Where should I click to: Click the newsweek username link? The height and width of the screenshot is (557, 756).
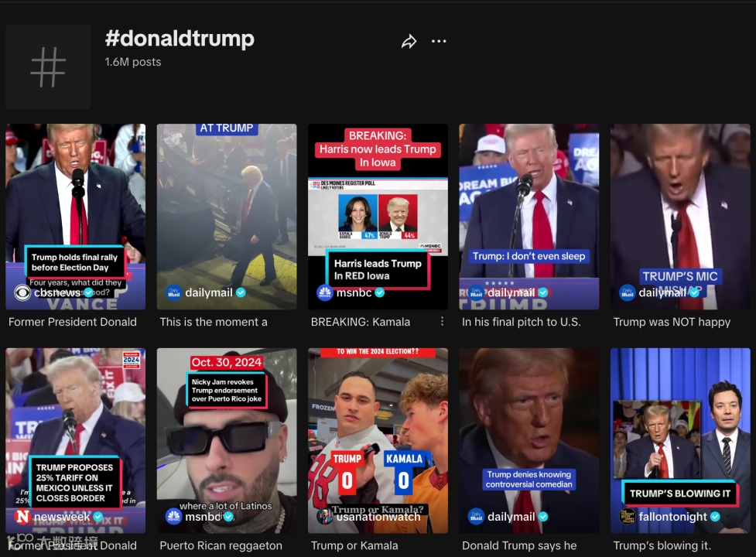pos(62,517)
